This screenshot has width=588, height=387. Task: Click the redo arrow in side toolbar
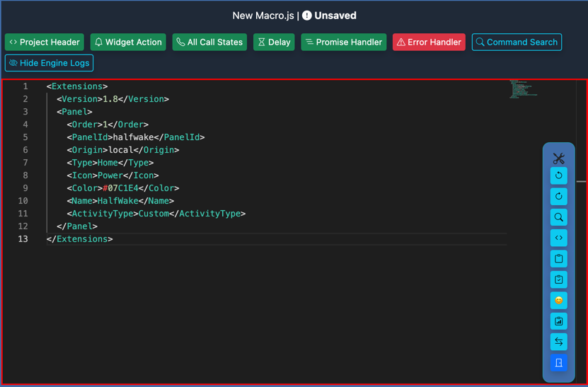(558, 196)
